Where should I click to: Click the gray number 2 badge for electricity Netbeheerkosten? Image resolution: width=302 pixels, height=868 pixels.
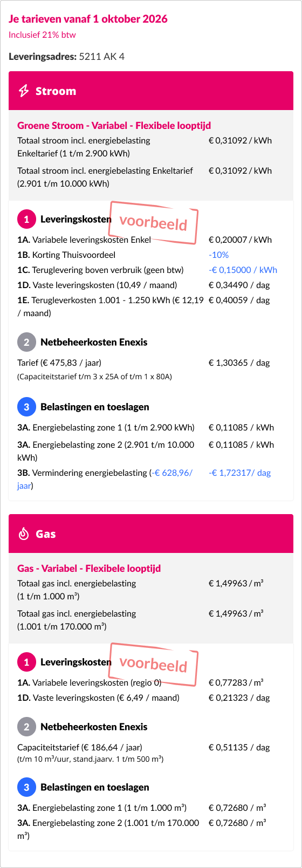pos(26,342)
